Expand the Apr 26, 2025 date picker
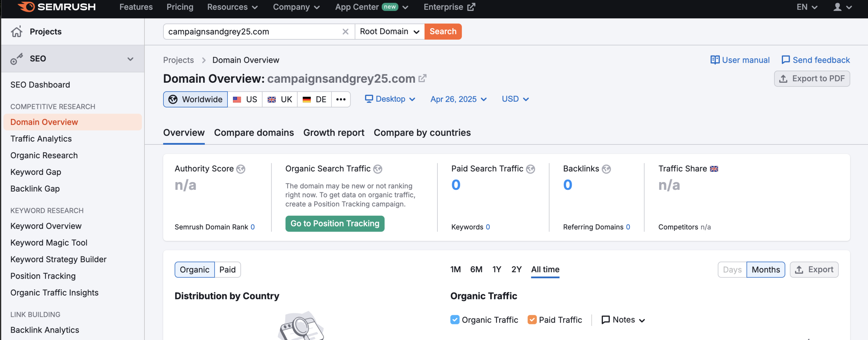Screen dimensions: 868x340 [x=458, y=99]
